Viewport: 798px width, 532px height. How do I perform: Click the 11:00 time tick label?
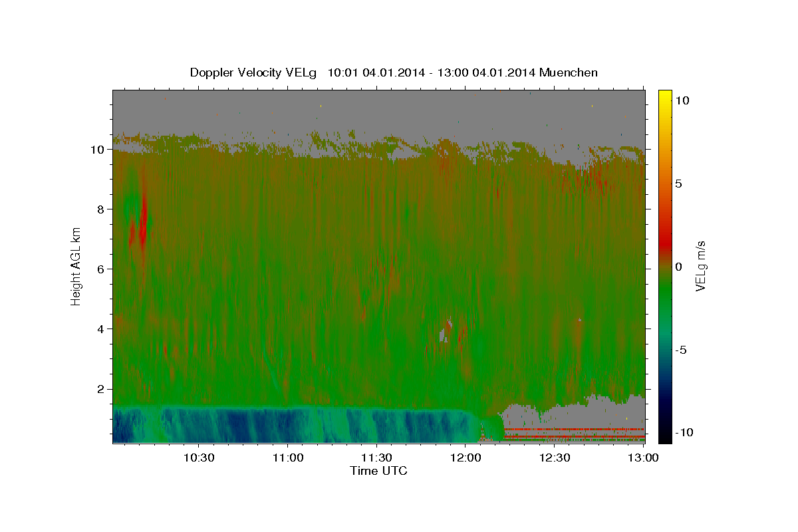tap(288, 458)
